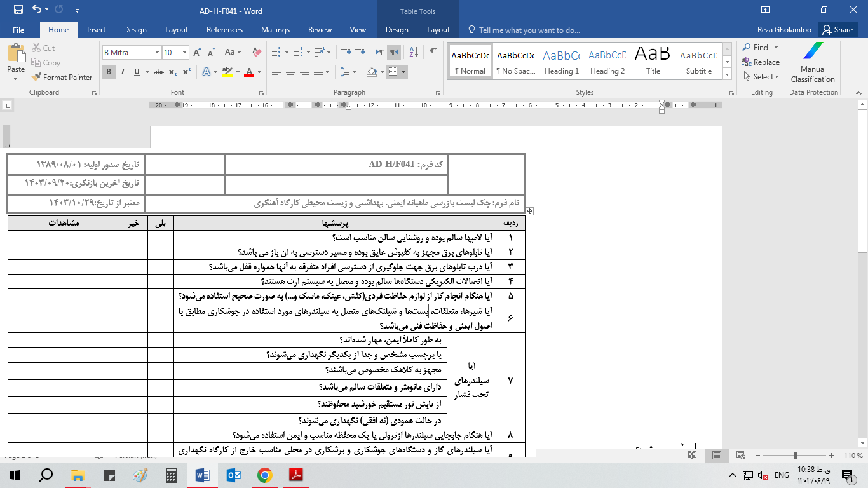
Task: Click the Format Painter tool
Action: tap(62, 77)
